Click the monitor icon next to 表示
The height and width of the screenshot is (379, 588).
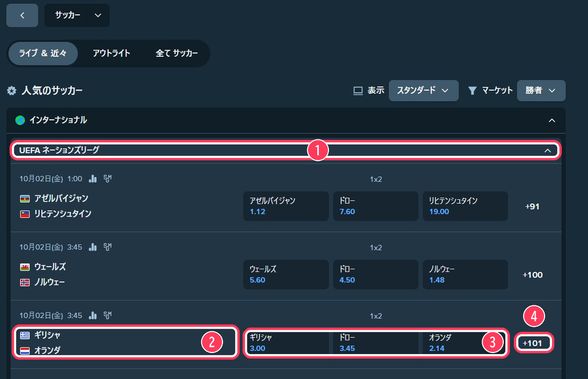358,91
